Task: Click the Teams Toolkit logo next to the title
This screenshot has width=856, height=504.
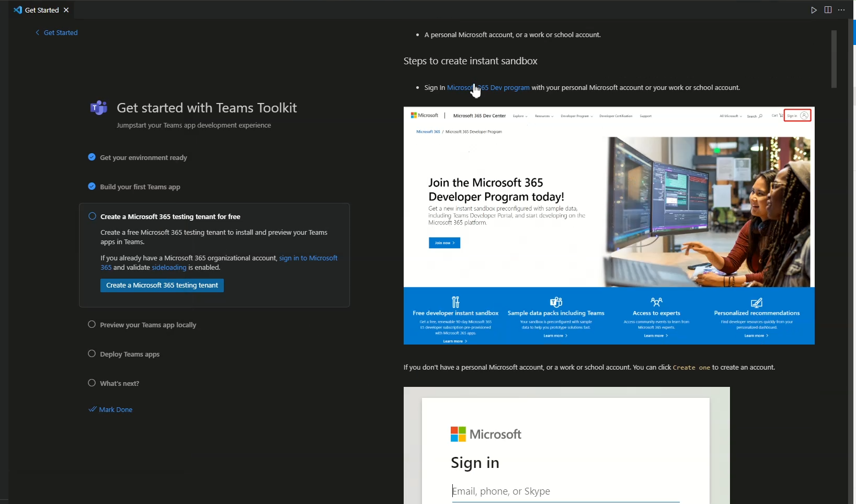Action: [99, 108]
